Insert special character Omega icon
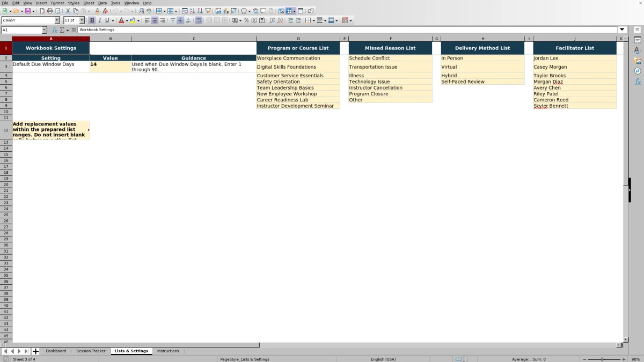Screen dimensions: 644x362 (244, 11)
